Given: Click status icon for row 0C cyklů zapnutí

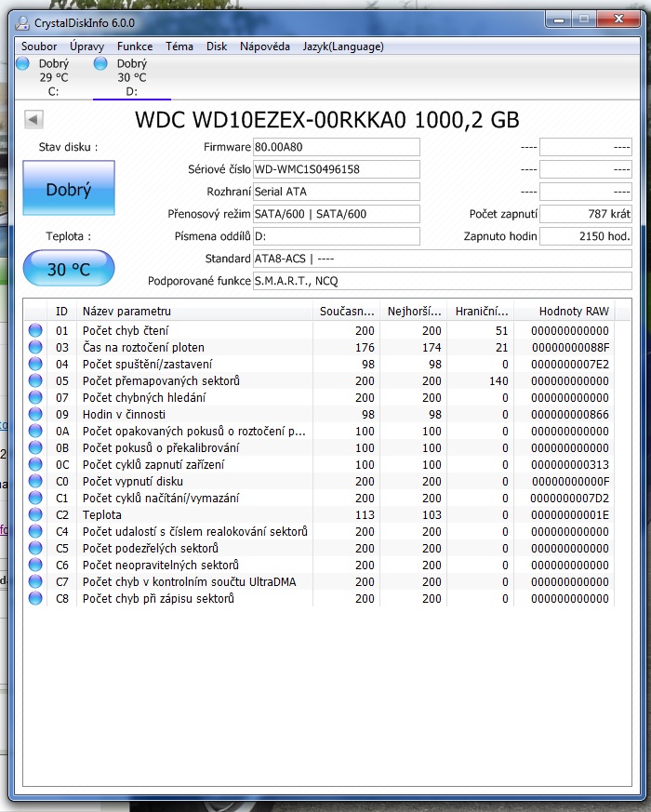Looking at the screenshot, I should tap(35, 464).
